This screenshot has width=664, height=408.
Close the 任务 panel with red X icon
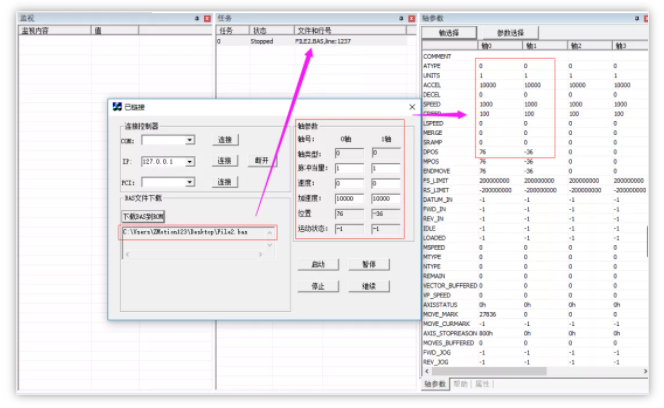click(x=411, y=19)
